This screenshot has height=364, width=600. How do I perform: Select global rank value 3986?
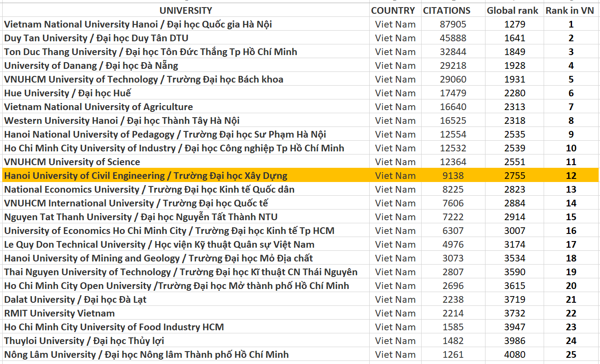(514, 340)
